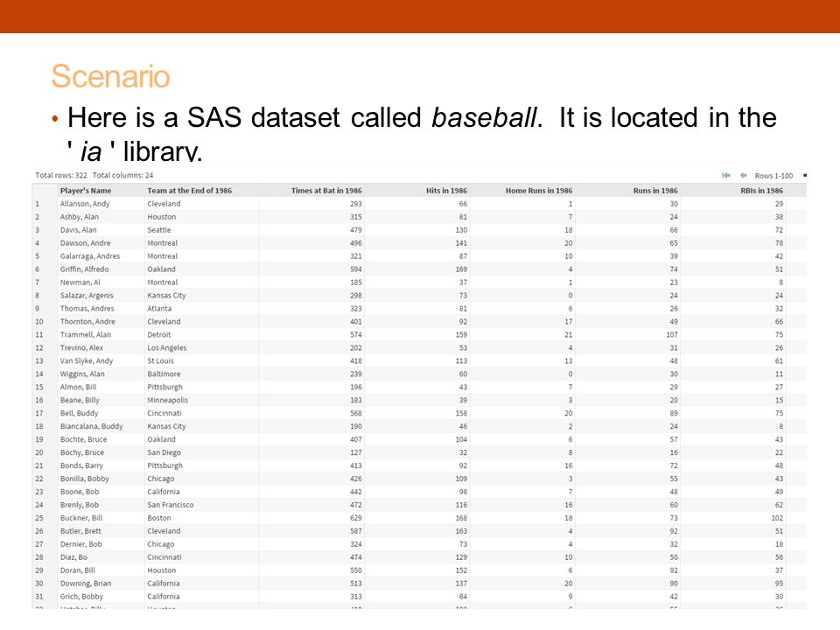Viewport: 840px width, 630px height.
Task: Select the Dernier, Bob cell
Action: [x=80, y=544]
